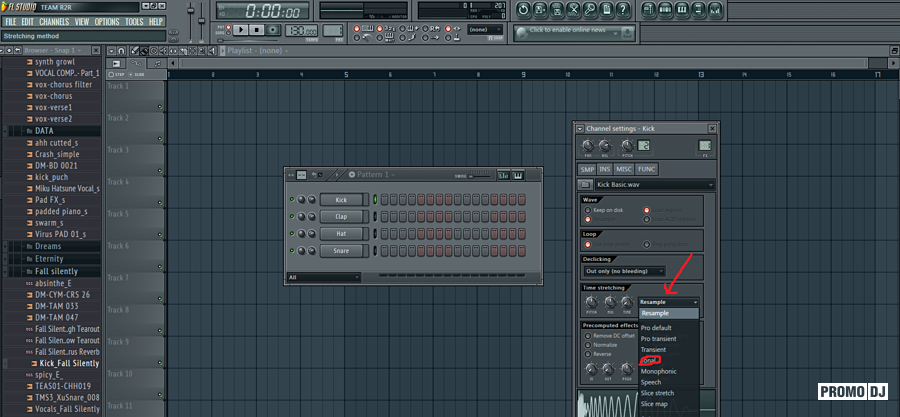Click the Stop button in transport
900x417 pixels.
[x=258, y=30]
